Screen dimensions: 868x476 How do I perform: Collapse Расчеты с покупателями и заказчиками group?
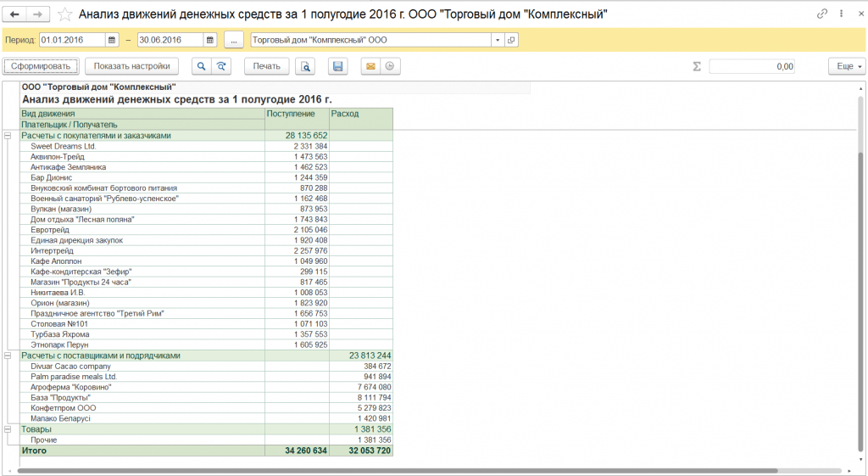8,136
